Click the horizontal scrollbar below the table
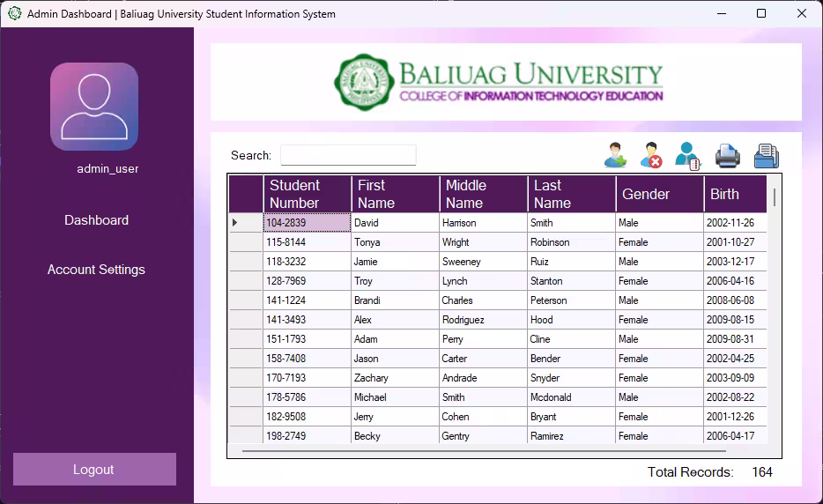 click(484, 450)
